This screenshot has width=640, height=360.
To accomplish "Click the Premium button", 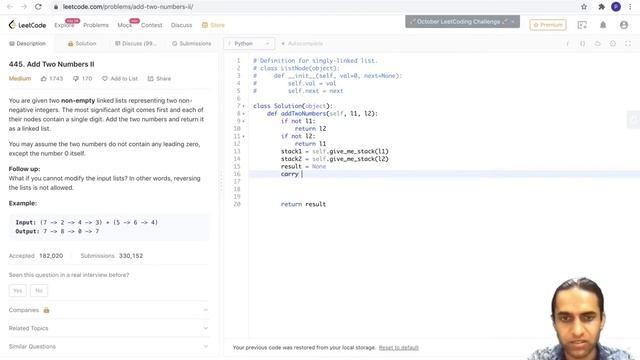I will coord(548,25).
